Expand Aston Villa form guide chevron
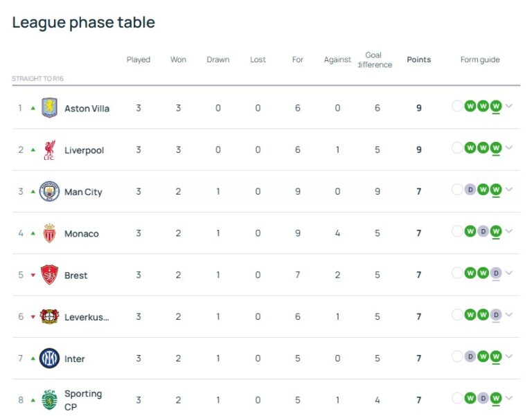This screenshot has height=416, width=532. pyautogui.click(x=509, y=107)
